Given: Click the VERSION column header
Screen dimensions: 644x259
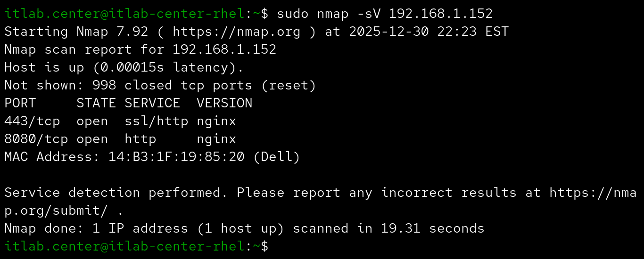Looking at the screenshot, I should coord(224,103).
